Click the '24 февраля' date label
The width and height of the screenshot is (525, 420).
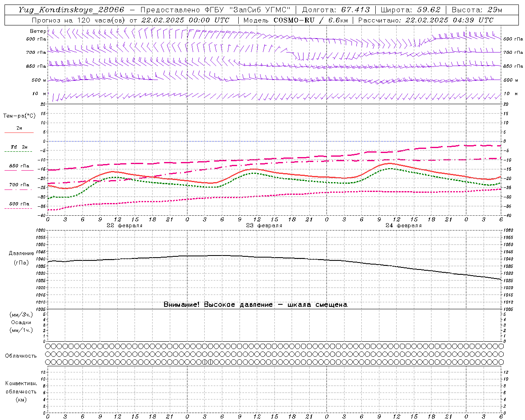tap(404, 226)
